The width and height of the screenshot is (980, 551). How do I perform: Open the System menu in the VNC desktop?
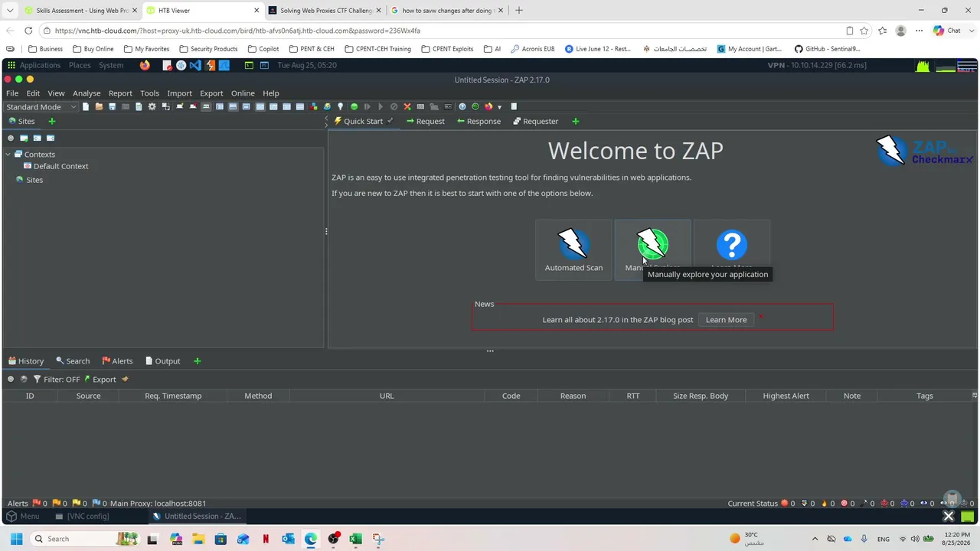111,65
